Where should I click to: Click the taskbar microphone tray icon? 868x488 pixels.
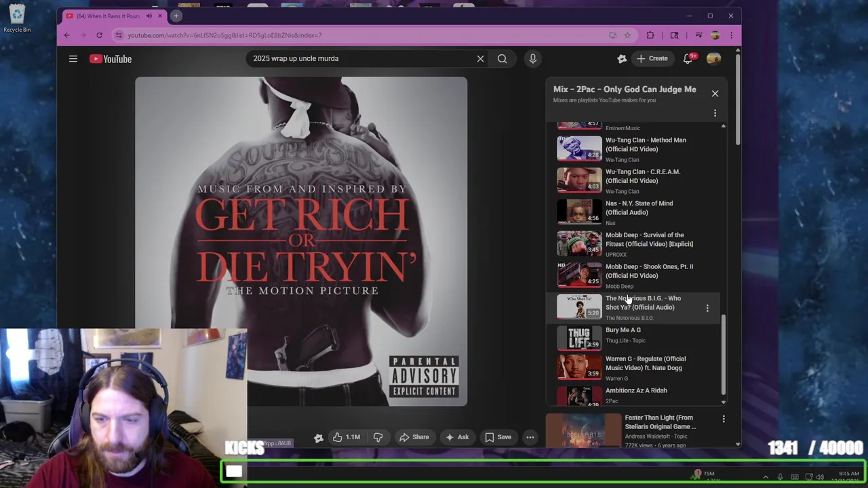click(x=780, y=477)
